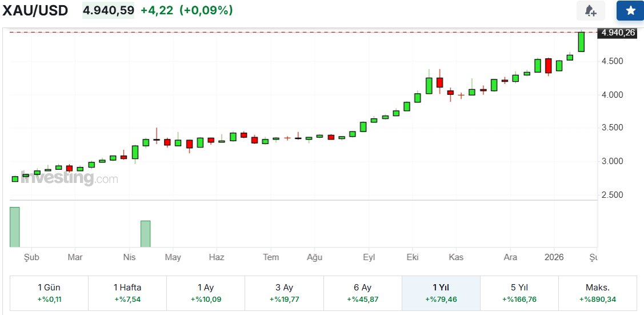Select the 1 Gün time range tab
The image size is (644, 315).
49,293
